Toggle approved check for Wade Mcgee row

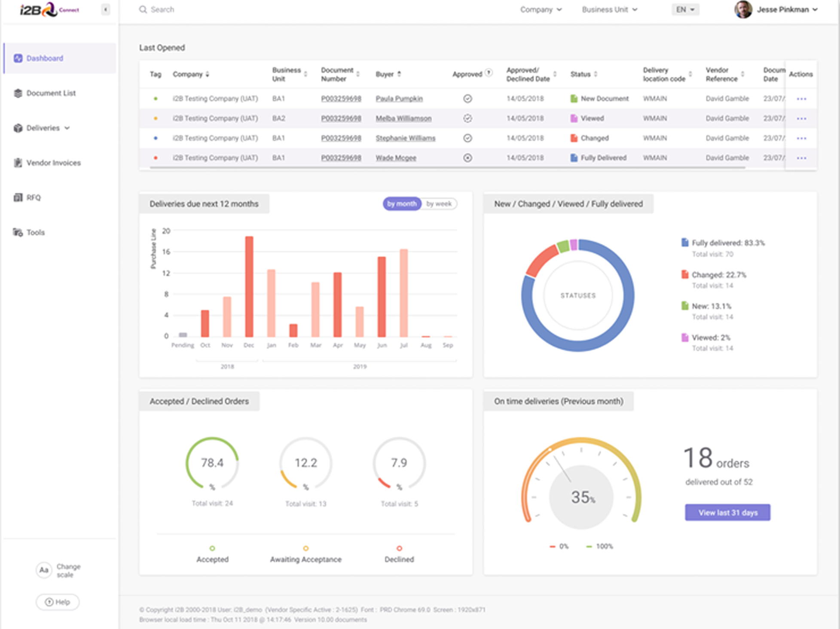[x=467, y=158]
